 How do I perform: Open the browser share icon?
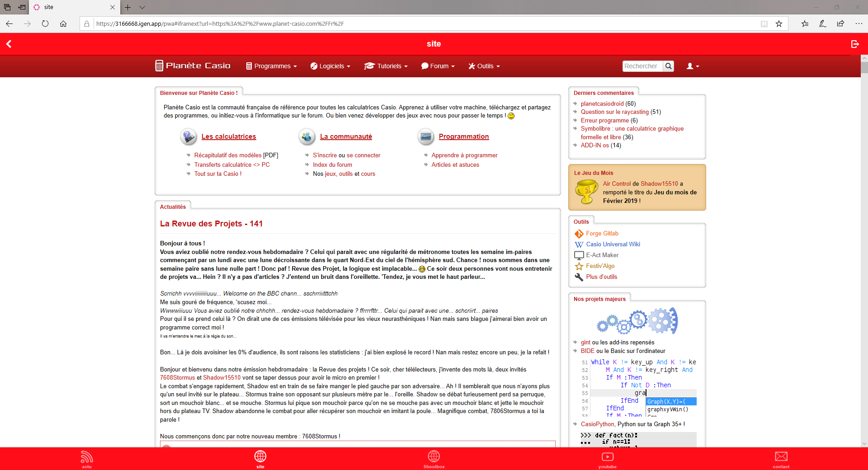[x=840, y=23]
